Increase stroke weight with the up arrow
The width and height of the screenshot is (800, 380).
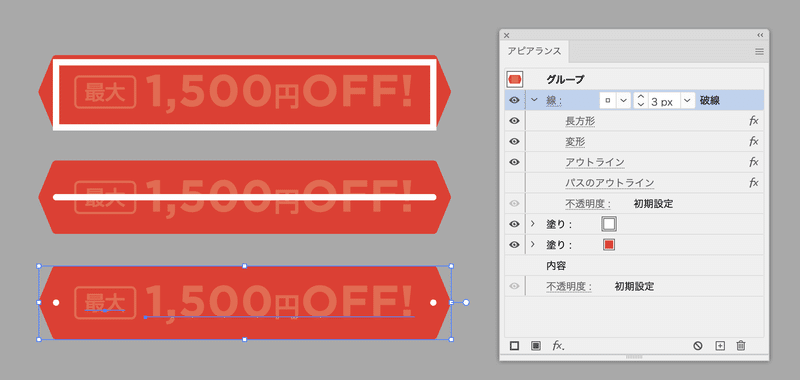point(641,97)
